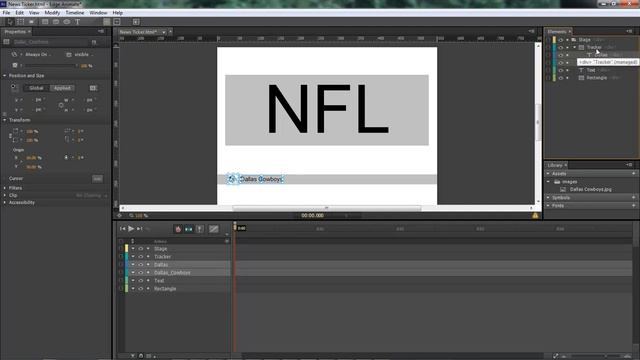This screenshot has width=640, height=360.
Task: Open the Help menu
Action: [118, 13]
